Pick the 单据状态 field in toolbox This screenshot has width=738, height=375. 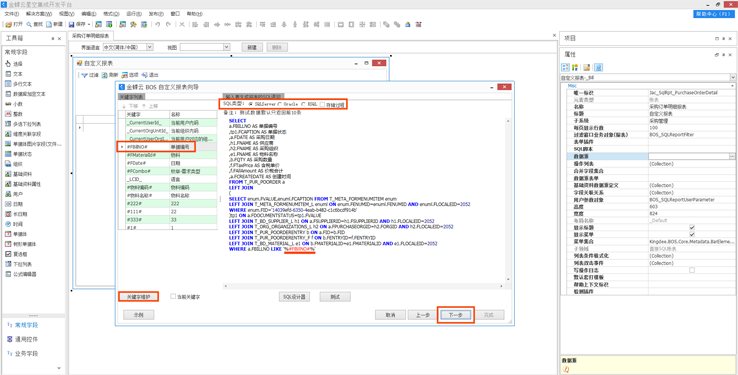(x=19, y=154)
